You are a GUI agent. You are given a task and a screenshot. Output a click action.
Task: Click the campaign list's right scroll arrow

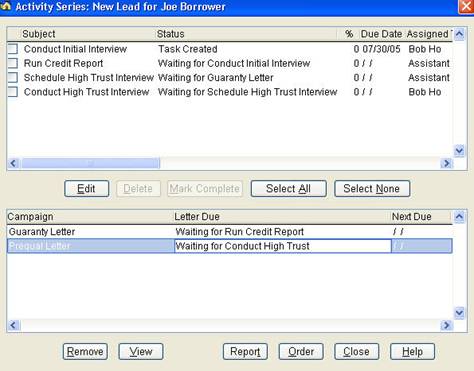pyautogui.click(x=446, y=325)
